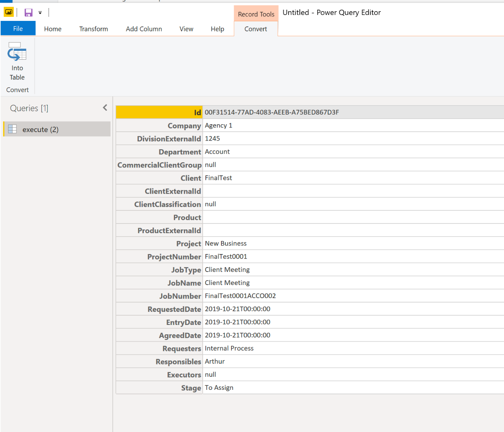
Task: Open the Record Tools contextual group
Action: click(x=256, y=13)
